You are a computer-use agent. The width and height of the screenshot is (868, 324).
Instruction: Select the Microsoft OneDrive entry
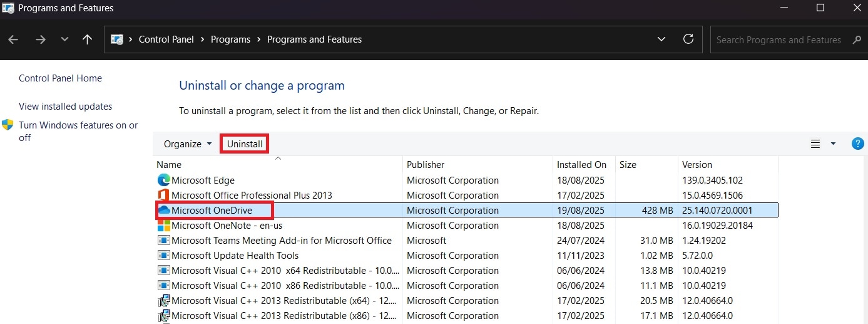click(x=212, y=211)
